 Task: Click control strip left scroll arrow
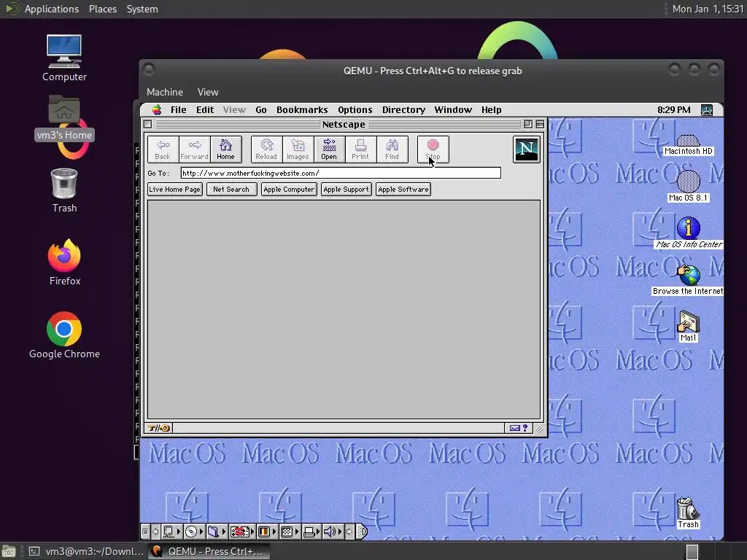pos(155,532)
